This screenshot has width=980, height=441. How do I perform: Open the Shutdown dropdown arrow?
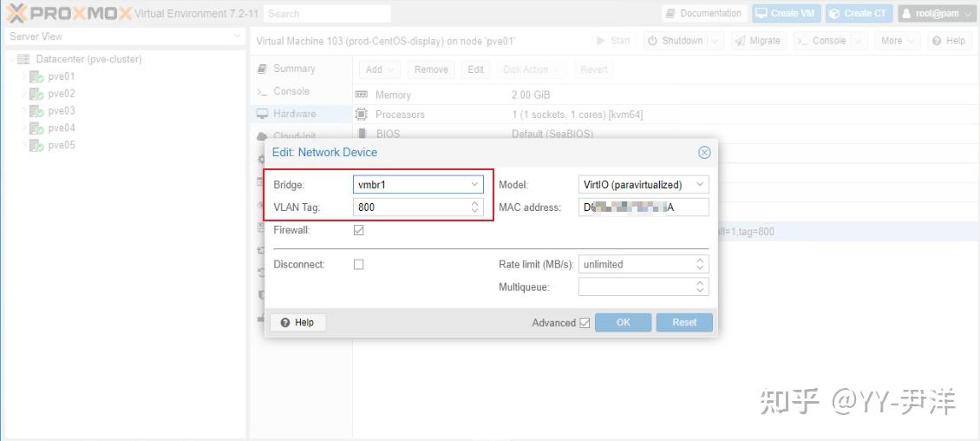715,41
